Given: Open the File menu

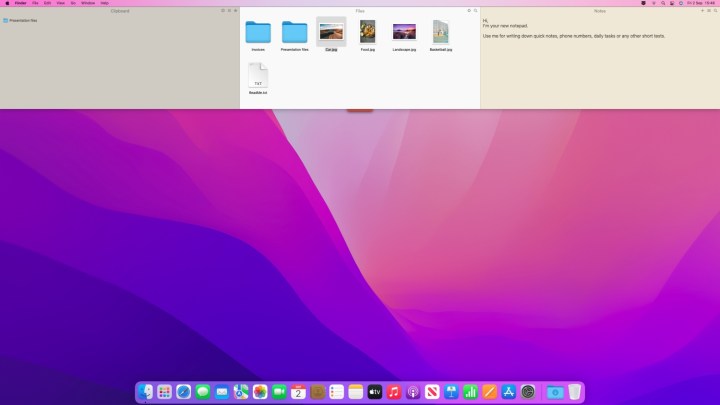Looking at the screenshot, I should pyautogui.click(x=35, y=3).
